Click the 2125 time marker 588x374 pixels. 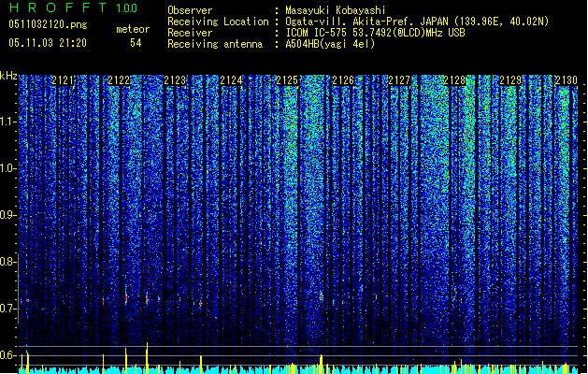[x=287, y=80]
